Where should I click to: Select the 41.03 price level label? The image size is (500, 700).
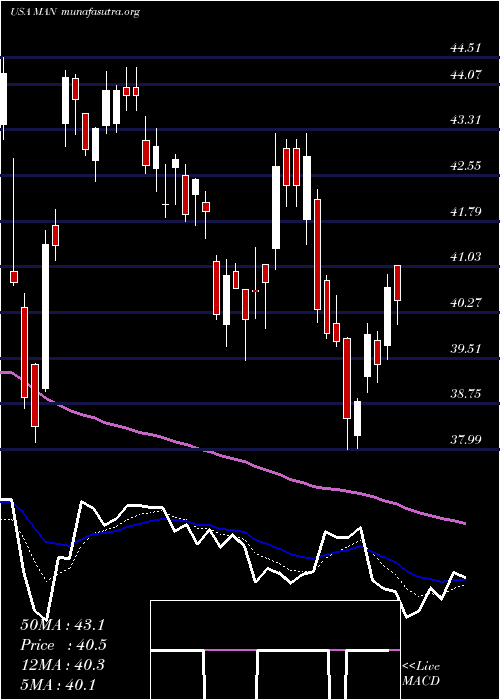(465, 257)
